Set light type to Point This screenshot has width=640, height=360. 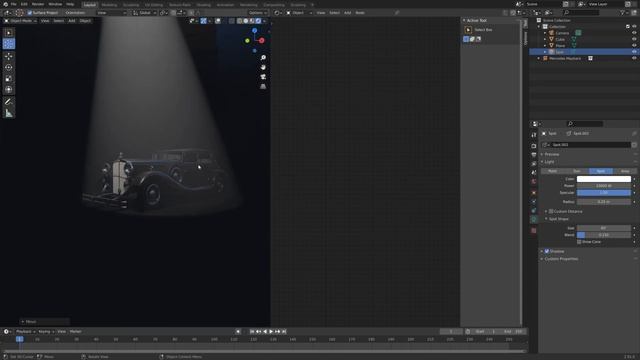click(553, 171)
